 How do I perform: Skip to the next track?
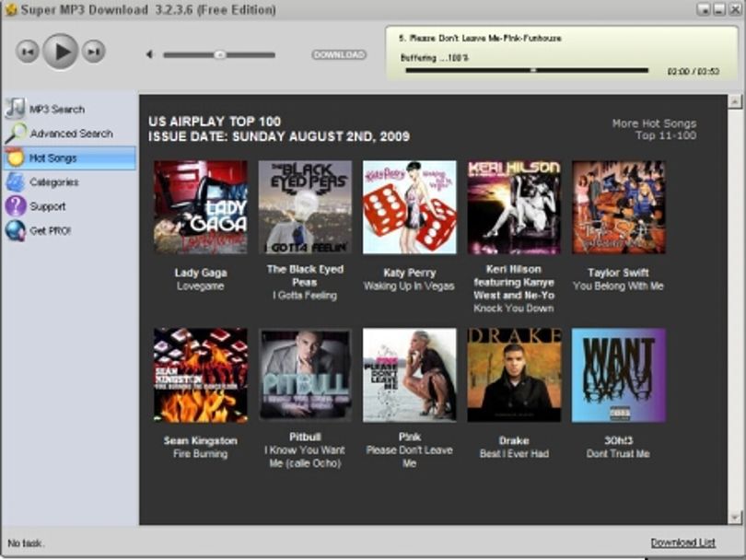pos(93,52)
